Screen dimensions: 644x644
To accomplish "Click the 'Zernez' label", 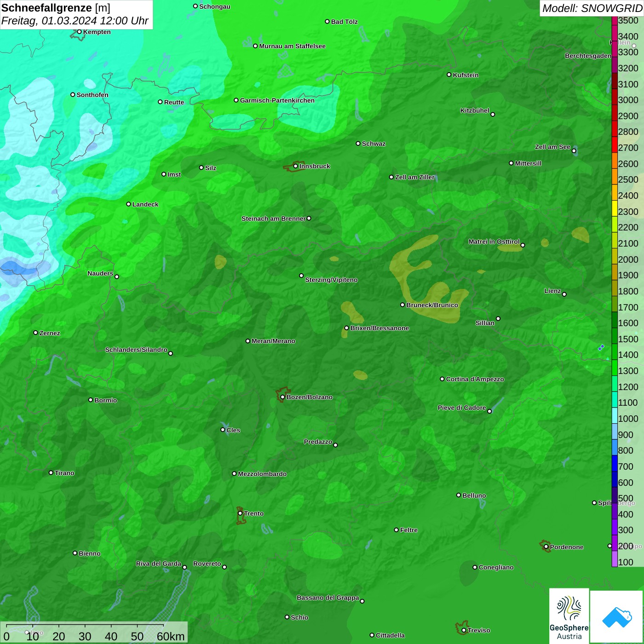I will tap(50, 333).
